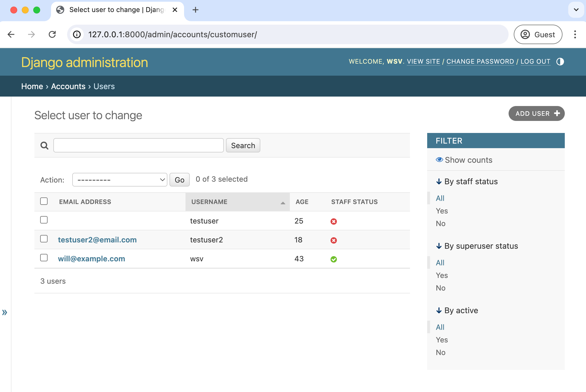Click the browser back arrow
Image resolution: width=586 pixels, height=392 pixels.
click(x=11, y=35)
